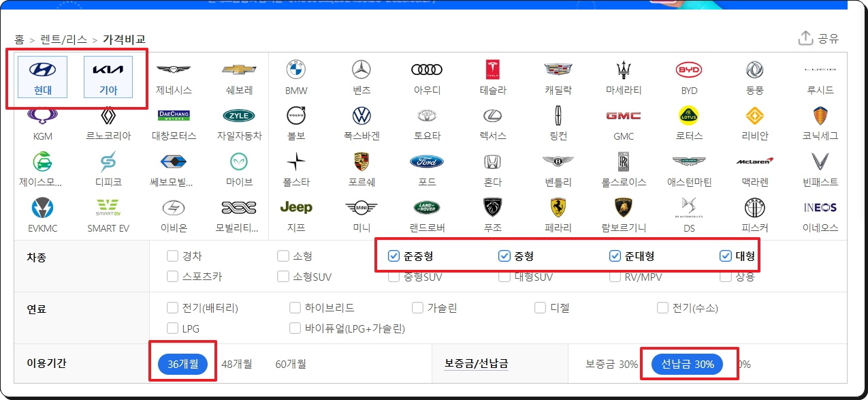Select the Audi (아우디) brand

(x=427, y=70)
